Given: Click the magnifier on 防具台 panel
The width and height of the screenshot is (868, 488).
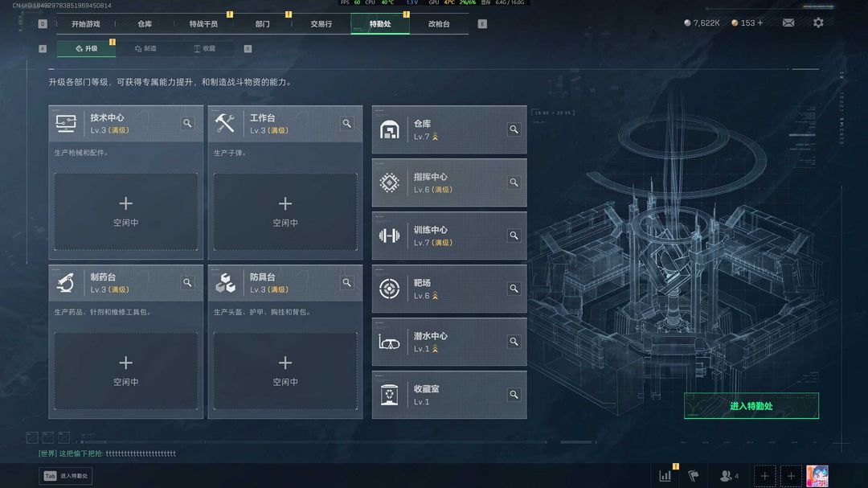Looking at the screenshot, I should (347, 282).
